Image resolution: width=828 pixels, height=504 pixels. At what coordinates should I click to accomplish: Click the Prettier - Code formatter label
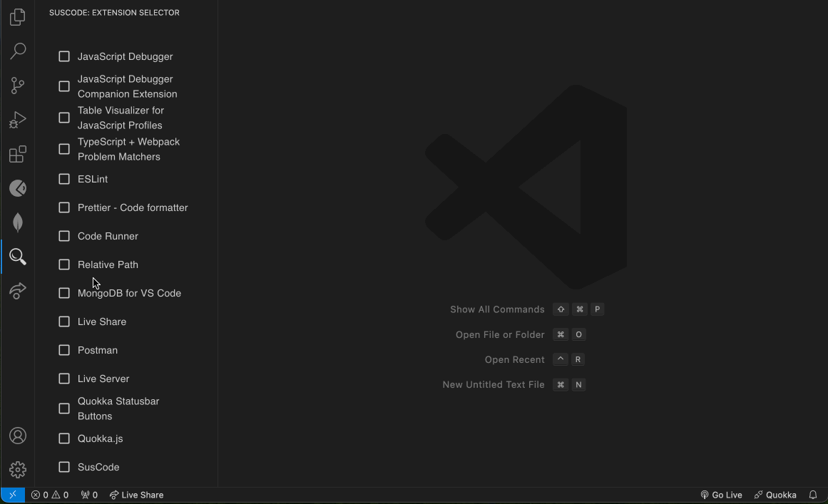(x=133, y=207)
